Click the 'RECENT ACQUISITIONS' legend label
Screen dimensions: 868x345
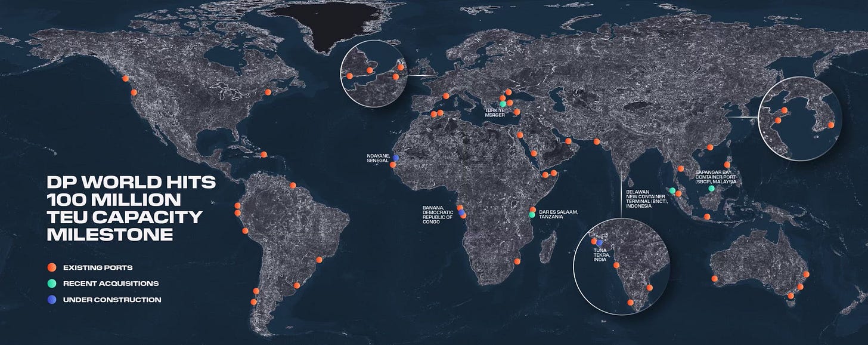click(x=111, y=284)
